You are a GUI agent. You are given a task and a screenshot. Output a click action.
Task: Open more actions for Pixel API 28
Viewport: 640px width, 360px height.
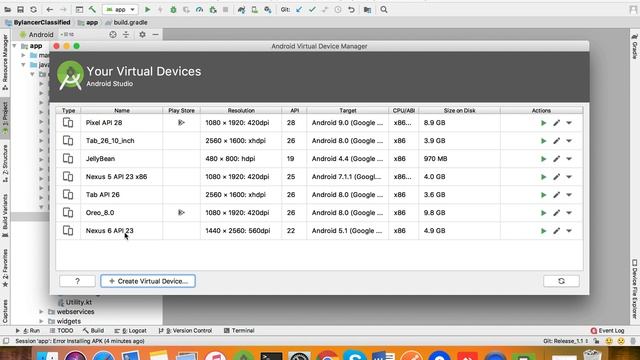[569, 123]
